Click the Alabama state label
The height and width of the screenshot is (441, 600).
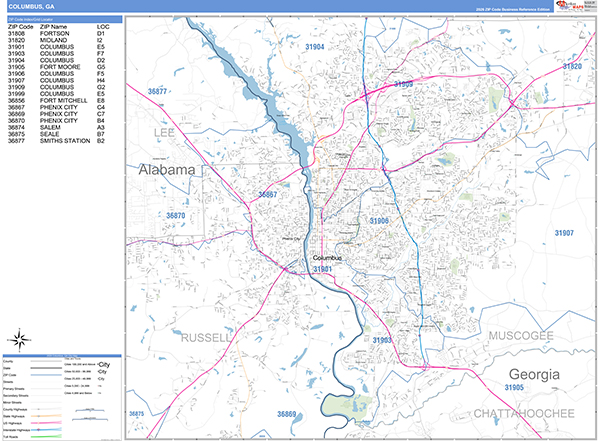click(167, 170)
